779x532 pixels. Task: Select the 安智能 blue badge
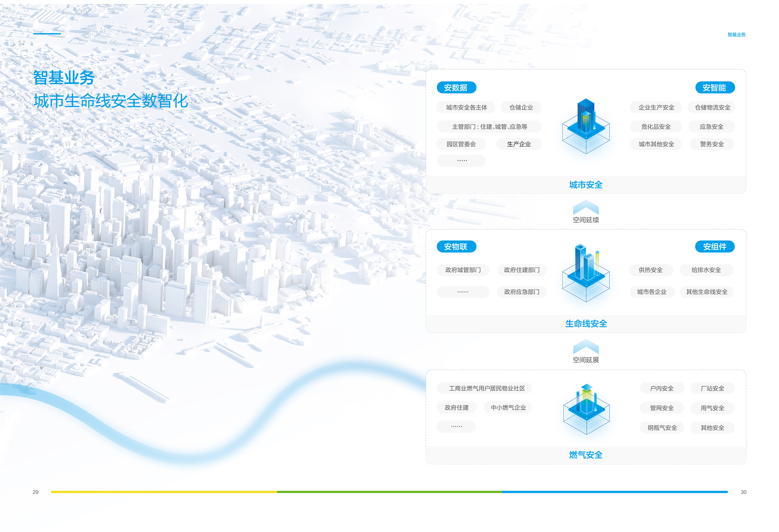coord(714,88)
